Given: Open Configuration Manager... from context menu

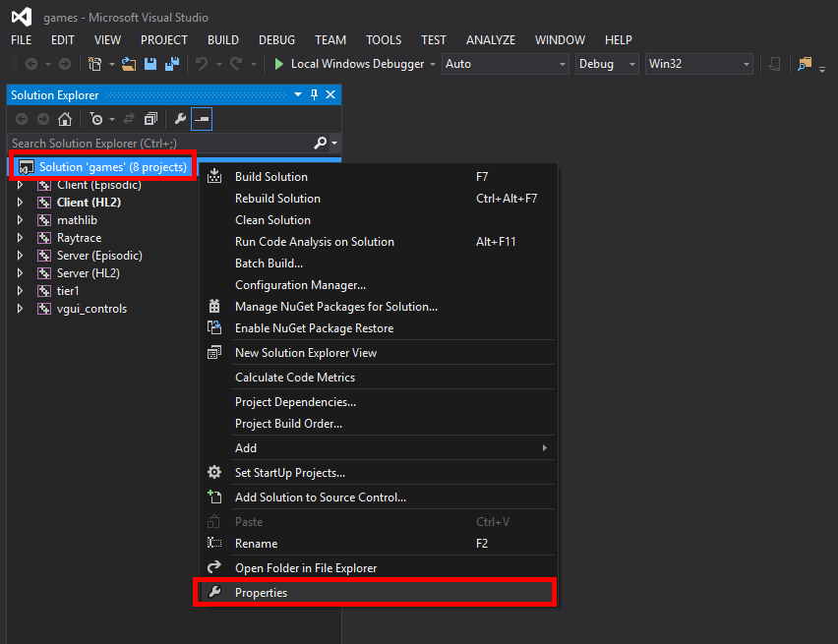Looking at the screenshot, I should (378, 285).
